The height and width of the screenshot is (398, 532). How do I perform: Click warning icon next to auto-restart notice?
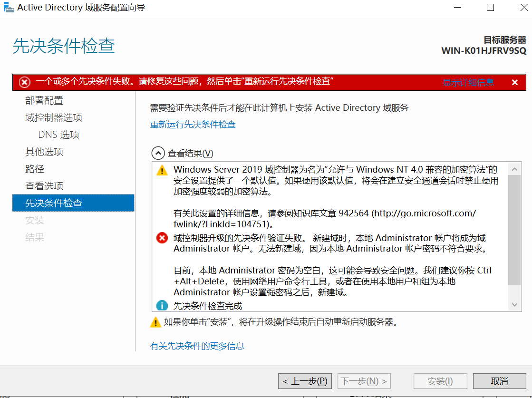pyautogui.click(x=155, y=322)
